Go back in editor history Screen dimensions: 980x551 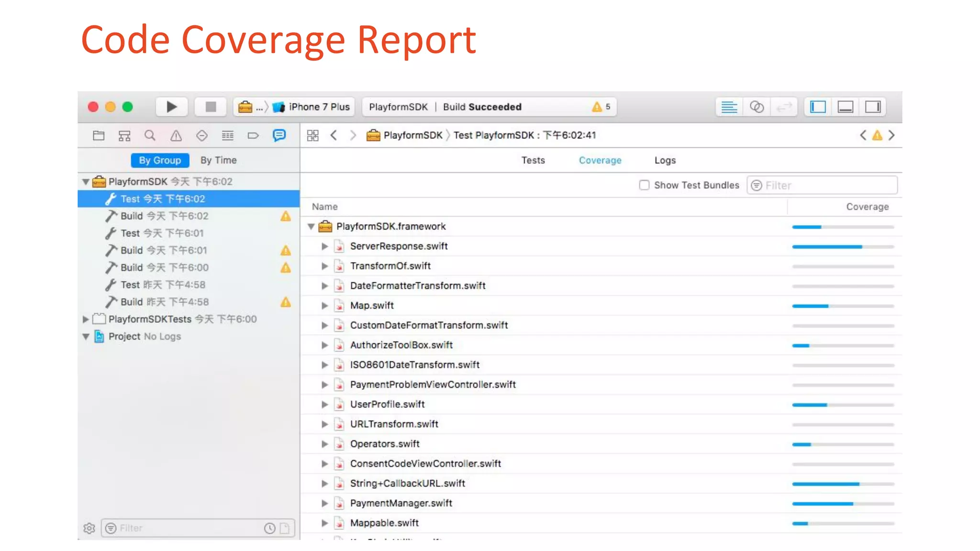[x=334, y=135]
